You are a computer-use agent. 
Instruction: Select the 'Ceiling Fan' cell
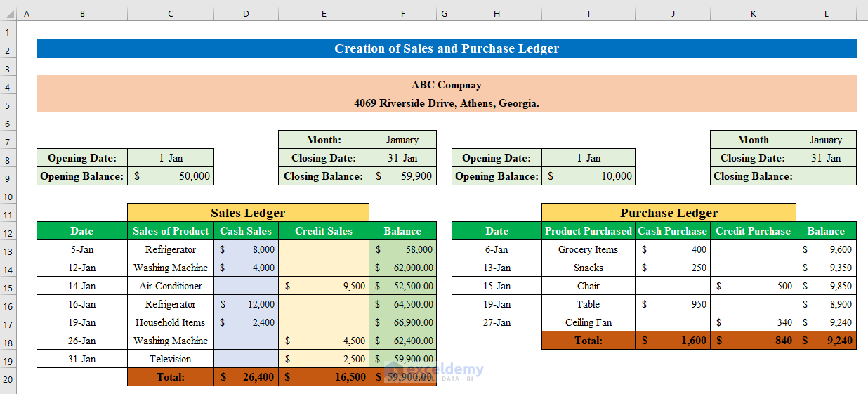pos(588,322)
